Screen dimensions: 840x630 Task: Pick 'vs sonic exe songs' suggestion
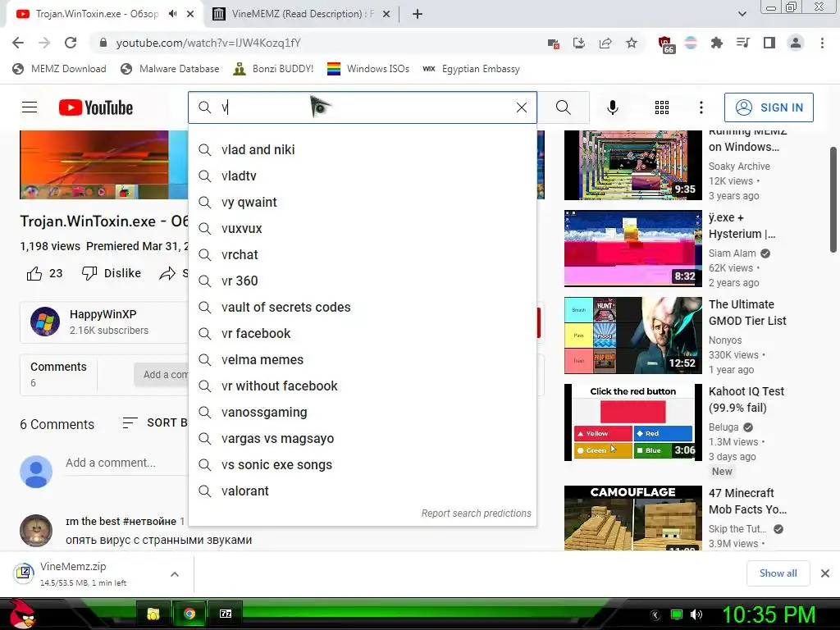point(363,464)
